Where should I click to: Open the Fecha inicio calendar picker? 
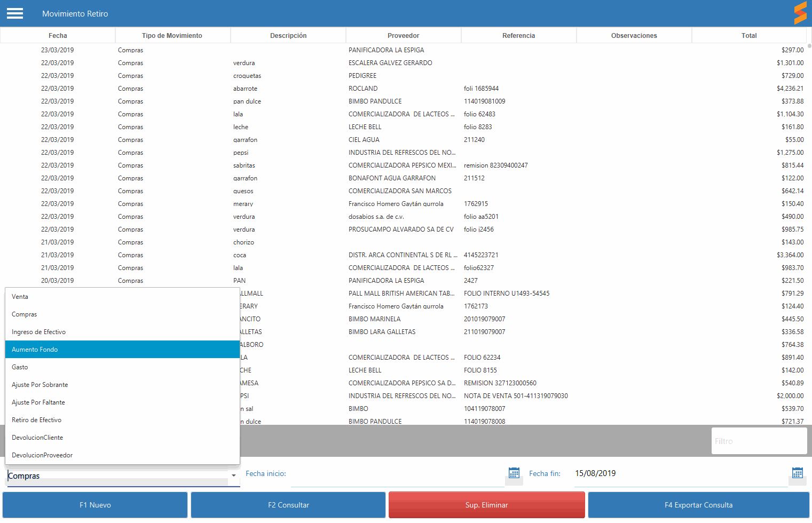point(514,473)
